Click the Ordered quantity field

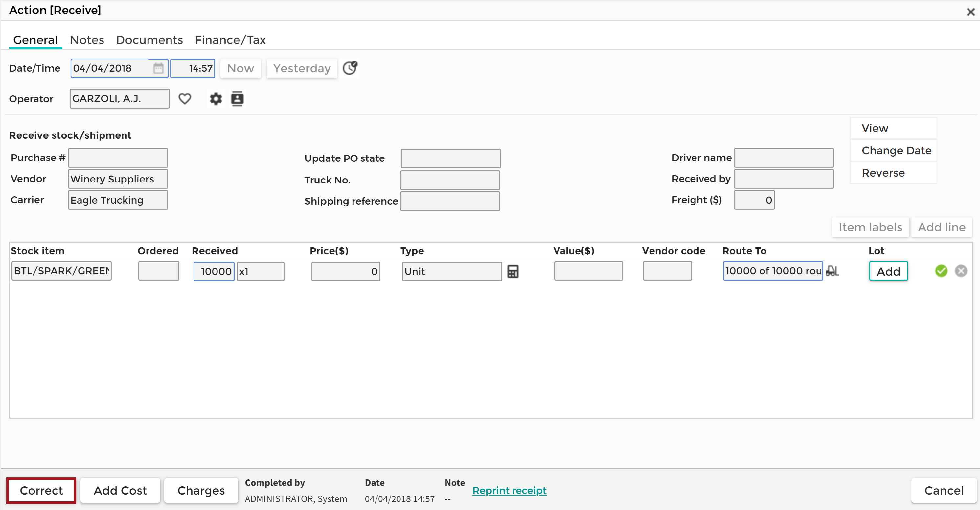click(x=159, y=271)
